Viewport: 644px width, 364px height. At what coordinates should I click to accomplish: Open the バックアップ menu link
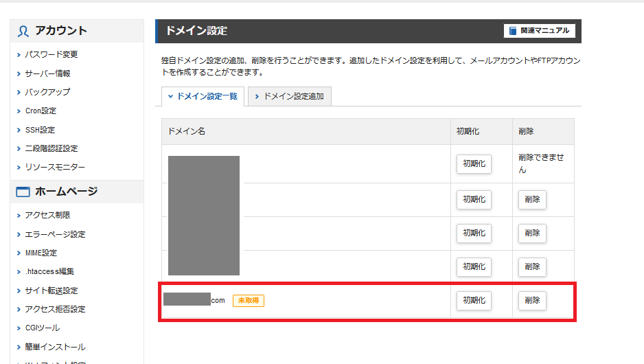tap(47, 92)
